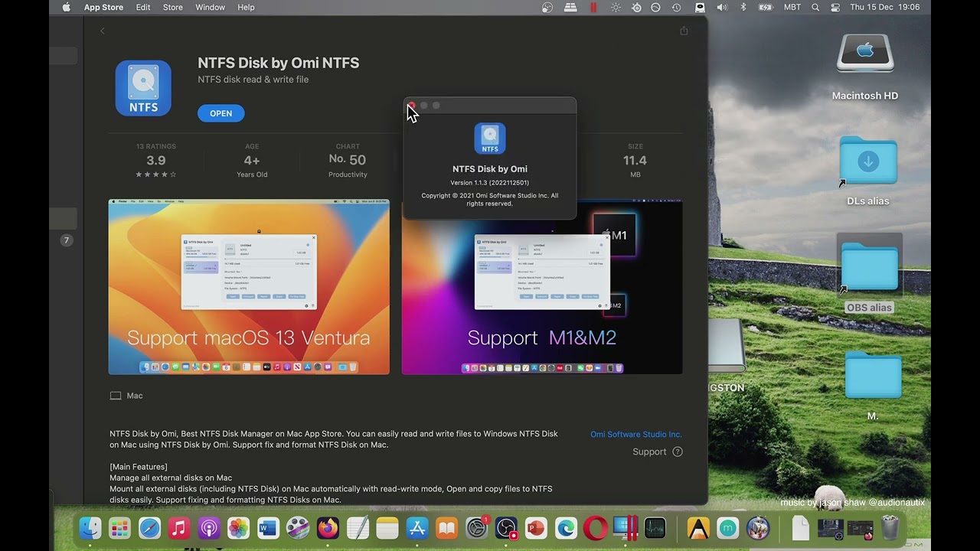Launch Opera browser from the Dock
Image resolution: width=980 pixels, height=551 pixels.
tap(596, 528)
